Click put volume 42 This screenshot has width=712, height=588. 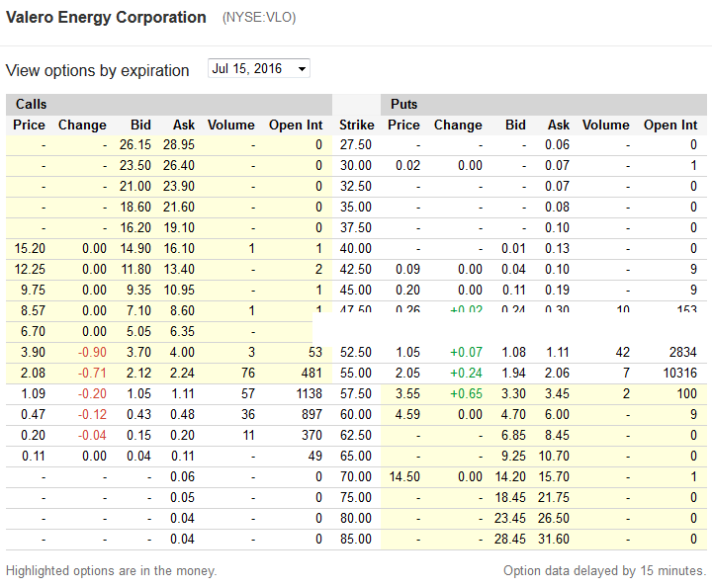(x=623, y=353)
